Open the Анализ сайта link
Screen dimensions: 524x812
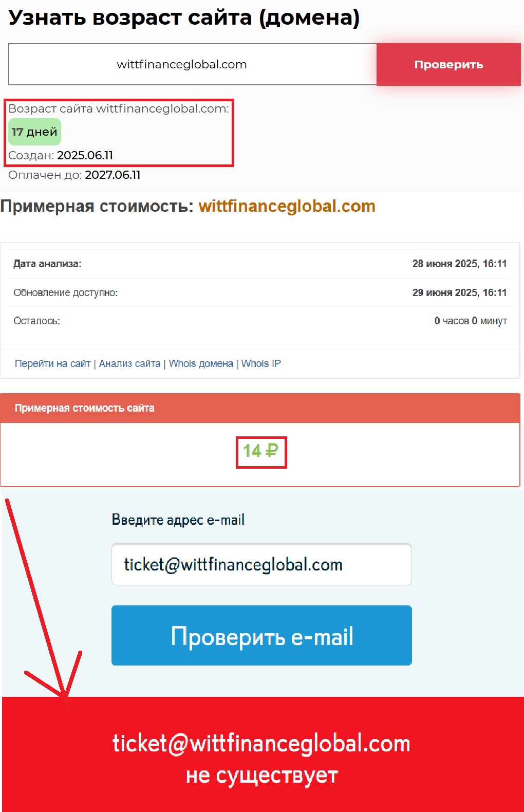point(129,364)
